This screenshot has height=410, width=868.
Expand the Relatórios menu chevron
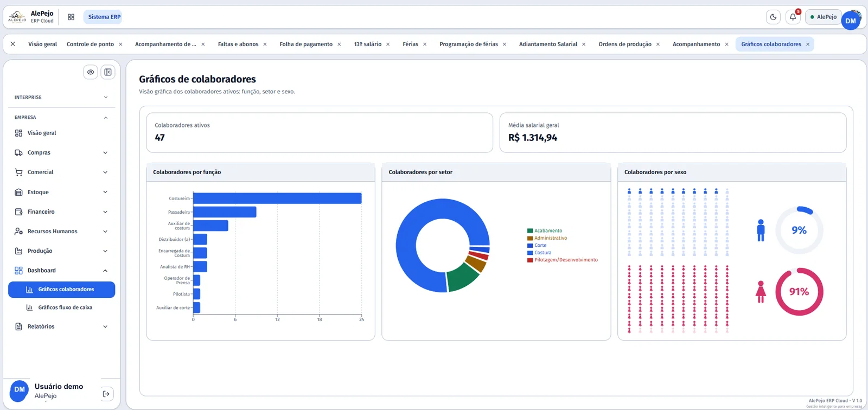tap(105, 326)
